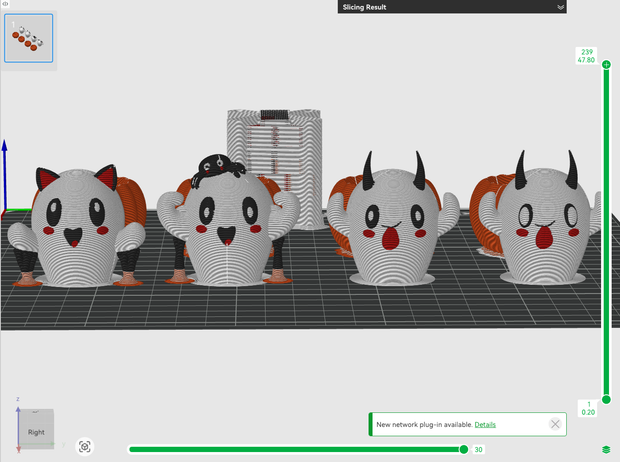The width and height of the screenshot is (620, 462).
Task: Click the green layers stack icon
Action: tap(606, 450)
